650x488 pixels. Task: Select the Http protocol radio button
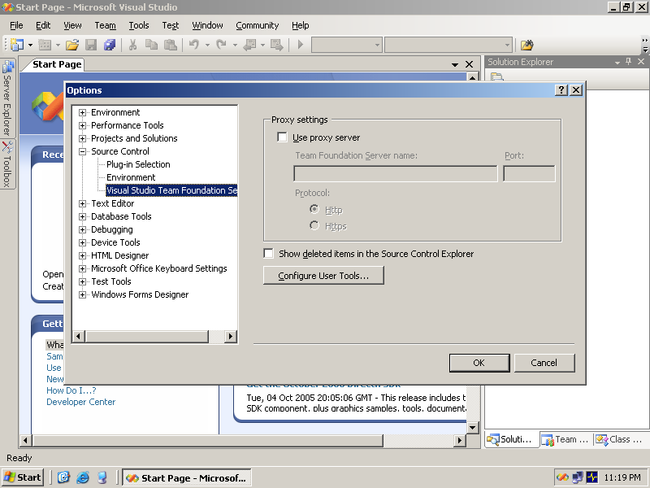[x=314, y=209]
